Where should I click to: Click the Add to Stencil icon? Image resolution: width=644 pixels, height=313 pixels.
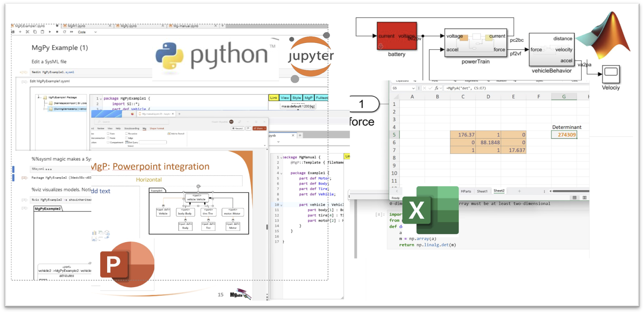coord(169,134)
